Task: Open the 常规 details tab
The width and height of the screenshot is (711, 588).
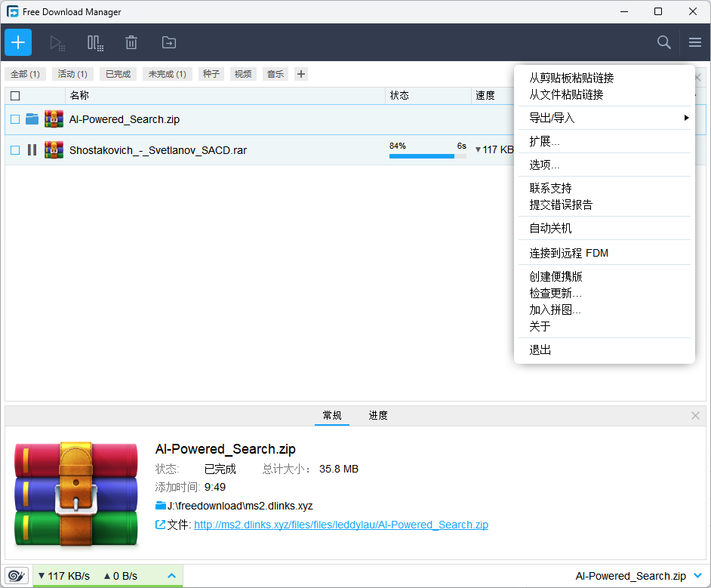Action: [332, 415]
